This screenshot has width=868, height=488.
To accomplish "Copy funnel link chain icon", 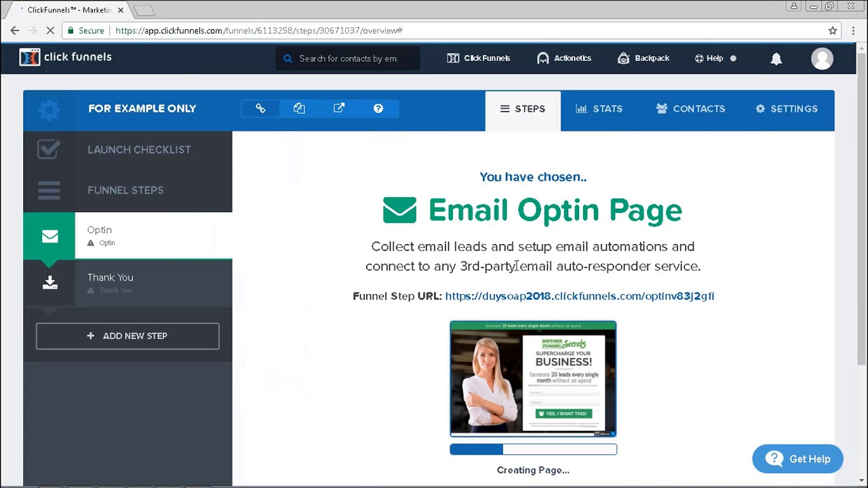I will point(260,108).
